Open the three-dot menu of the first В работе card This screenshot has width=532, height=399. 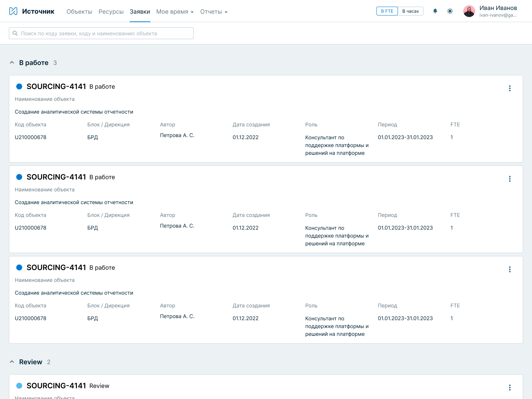pyautogui.click(x=510, y=88)
